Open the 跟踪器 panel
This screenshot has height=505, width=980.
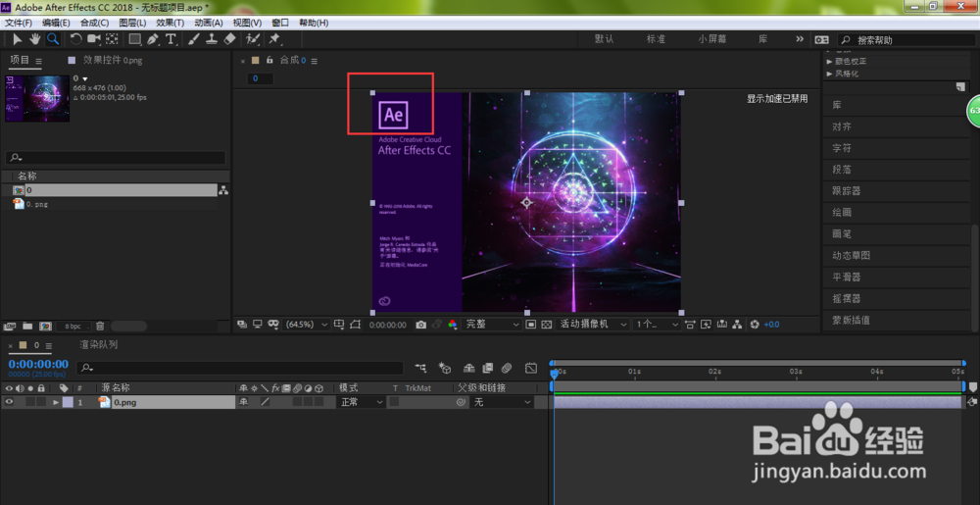tap(847, 190)
